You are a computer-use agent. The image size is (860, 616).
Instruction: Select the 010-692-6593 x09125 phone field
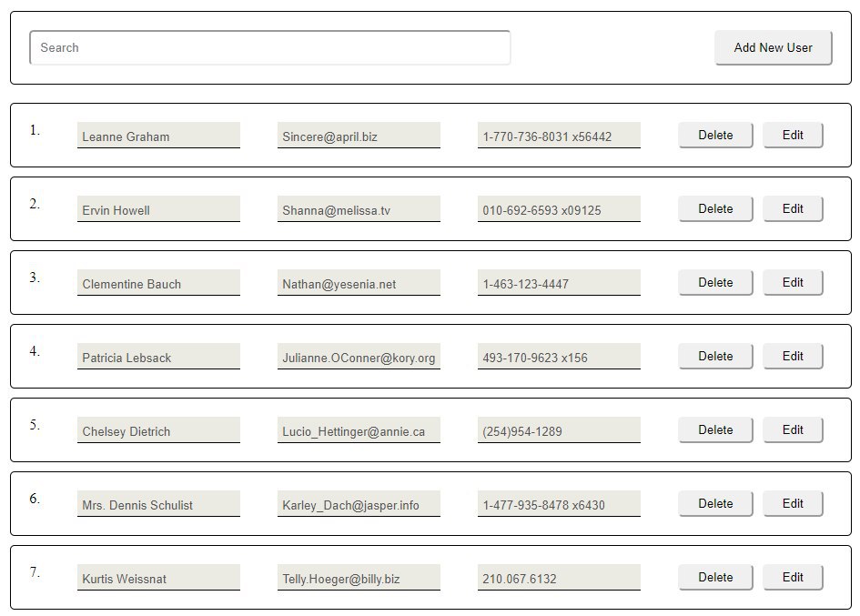[x=559, y=209]
